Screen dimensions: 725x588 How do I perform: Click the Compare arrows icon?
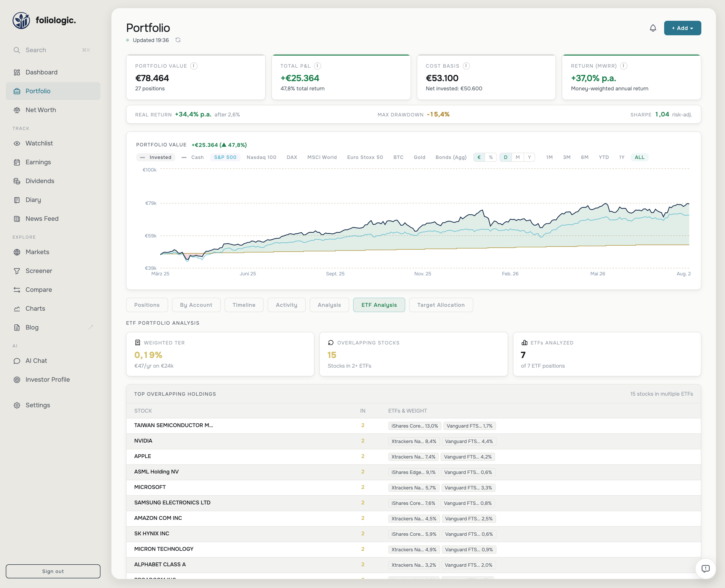point(17,290)
